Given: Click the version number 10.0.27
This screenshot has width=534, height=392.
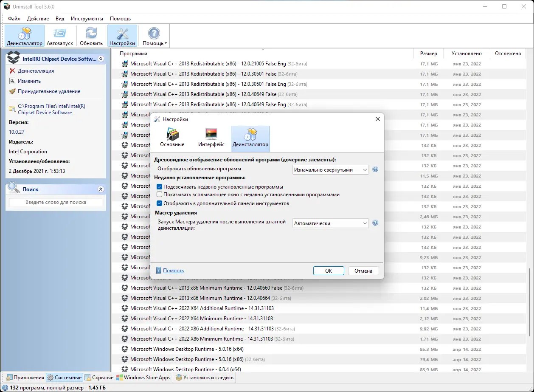Looking at the screenshot, I should coord(17,132).
